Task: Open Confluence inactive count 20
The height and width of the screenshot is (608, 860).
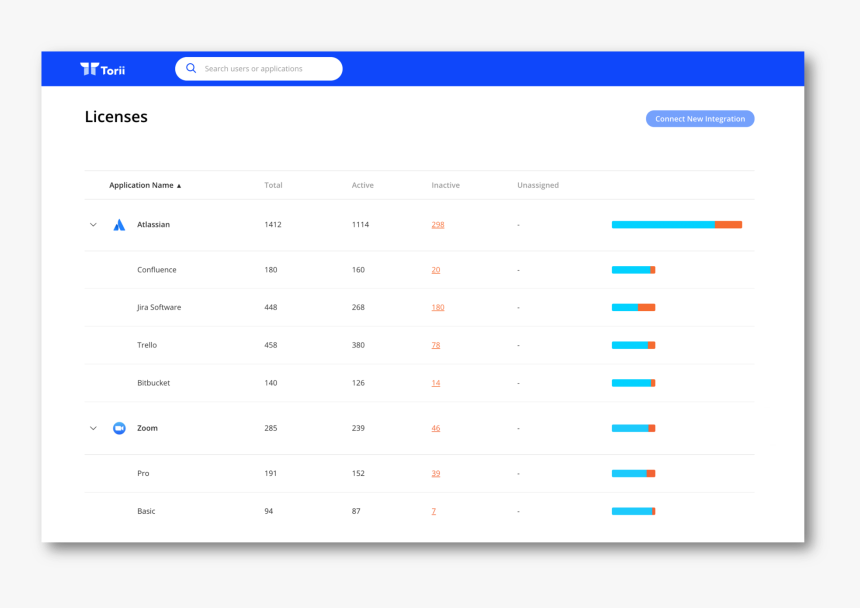Action: [x=435, y=270]
